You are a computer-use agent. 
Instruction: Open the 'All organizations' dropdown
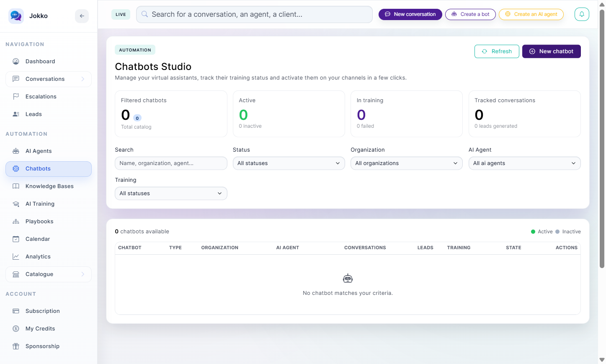point(407,163)
